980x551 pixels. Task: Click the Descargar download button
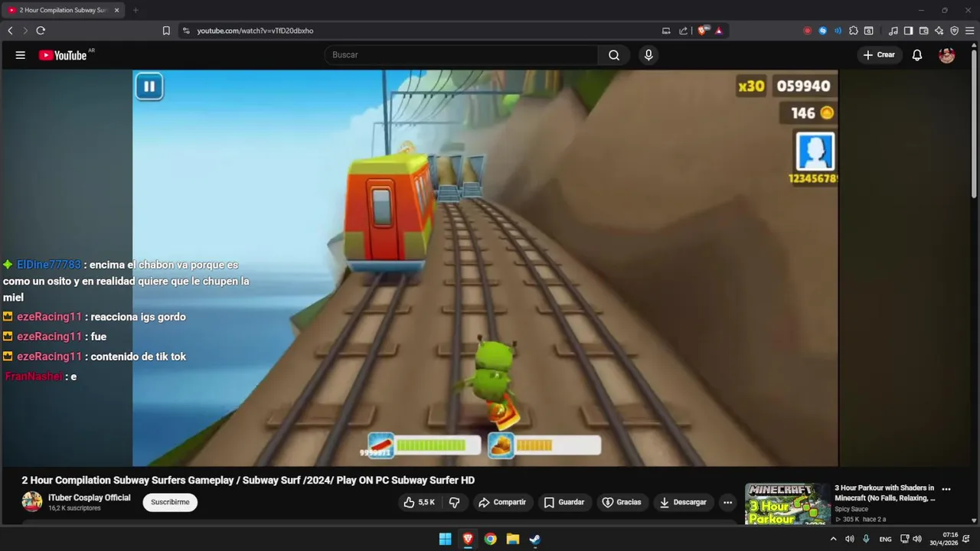(x=683, y=502)
